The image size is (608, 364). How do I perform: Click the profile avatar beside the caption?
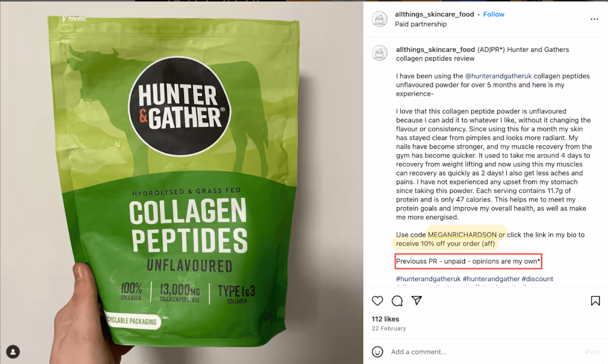379,53
